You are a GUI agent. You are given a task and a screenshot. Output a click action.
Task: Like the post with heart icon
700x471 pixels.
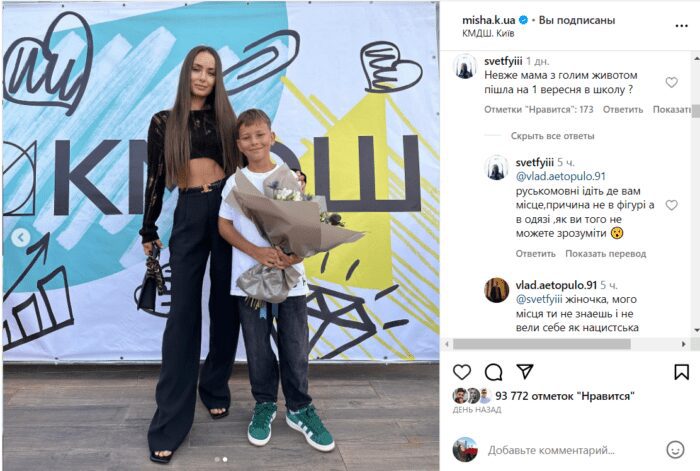coord(462,372)
